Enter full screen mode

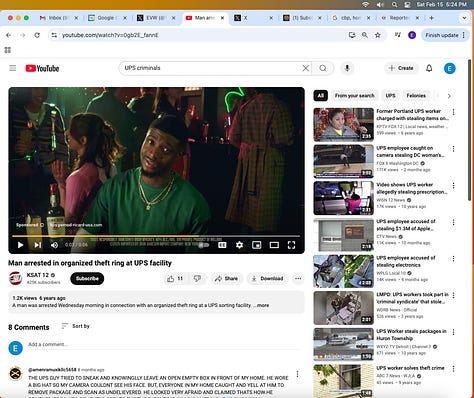click(291, 245)
